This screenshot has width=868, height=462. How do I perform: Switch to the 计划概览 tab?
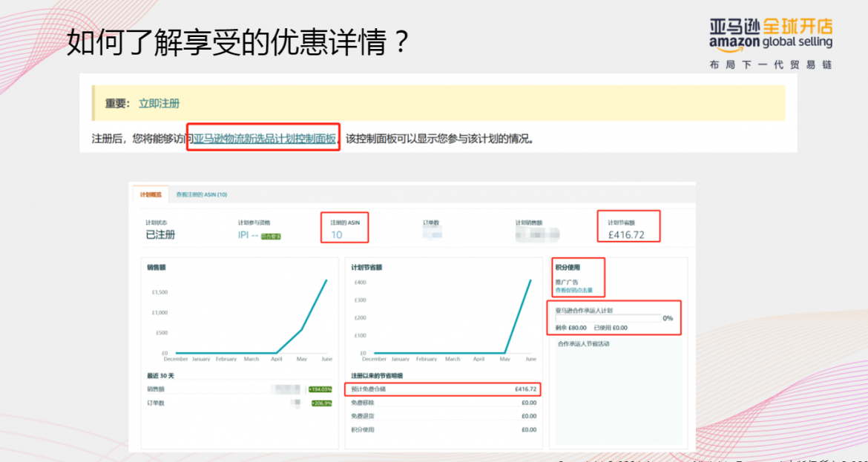click(x=151, y=194)
